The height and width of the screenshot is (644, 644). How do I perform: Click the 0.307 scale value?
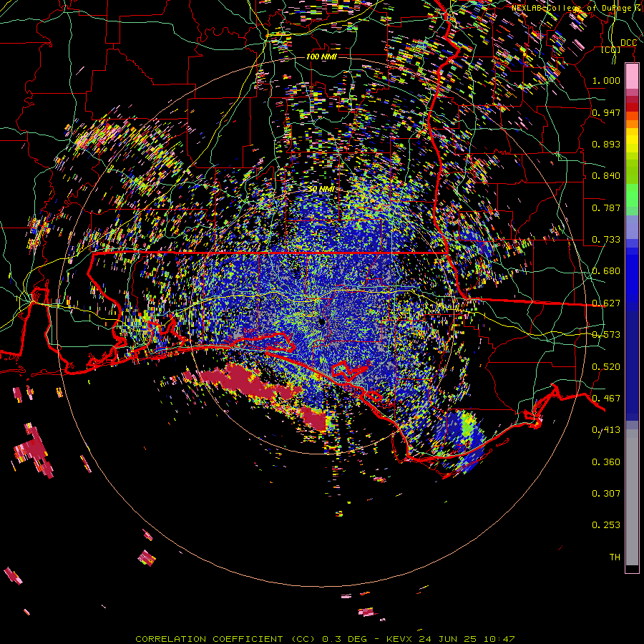pyautogui.click(x=606, y=494)
